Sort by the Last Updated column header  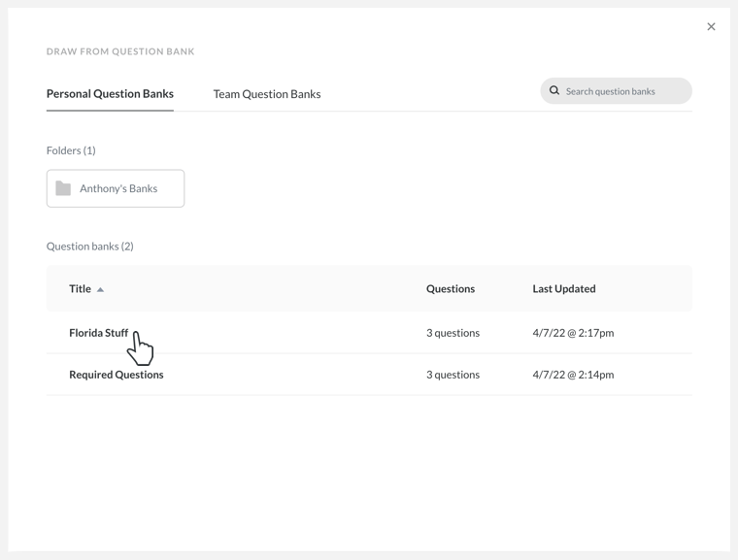pyautogui.click(x=564, y=288)
